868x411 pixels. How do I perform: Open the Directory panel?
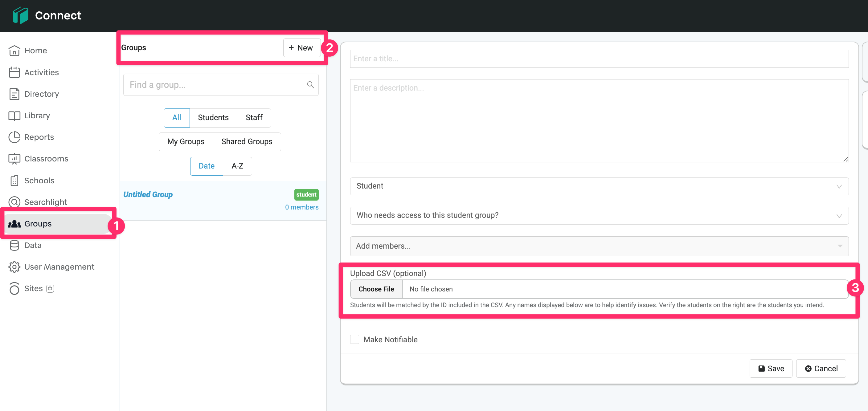coord(41,94)
